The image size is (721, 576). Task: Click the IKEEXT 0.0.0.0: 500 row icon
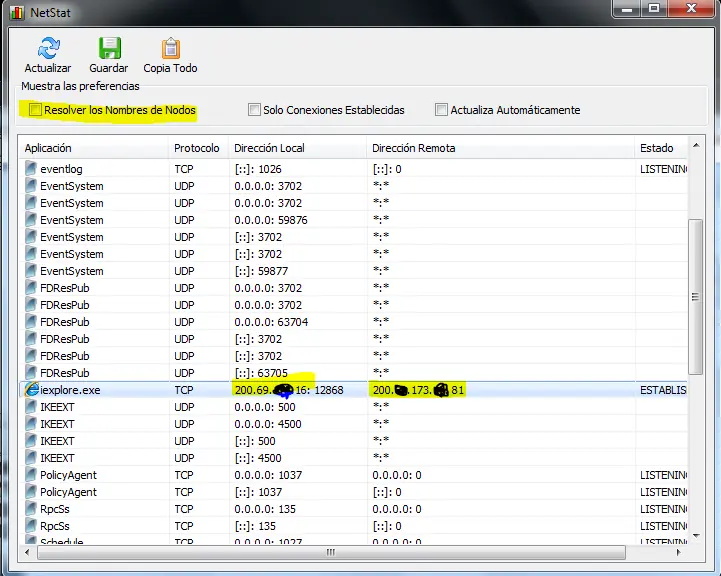(31, 407)
